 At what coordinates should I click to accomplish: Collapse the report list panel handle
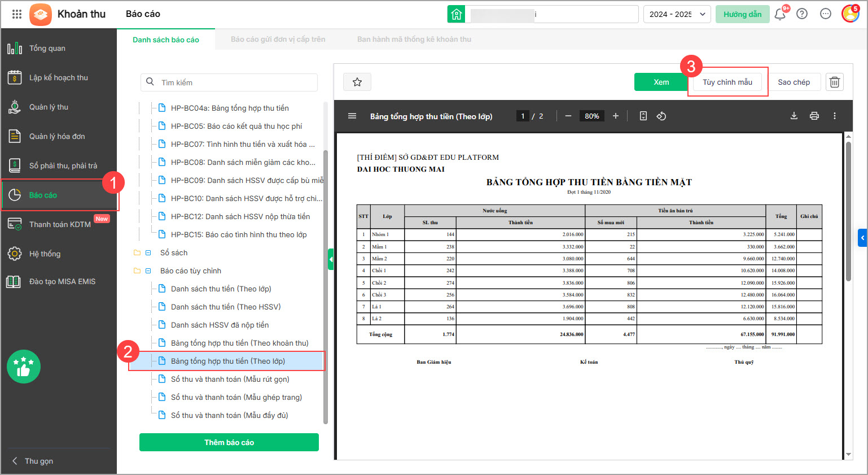[331, 259]
